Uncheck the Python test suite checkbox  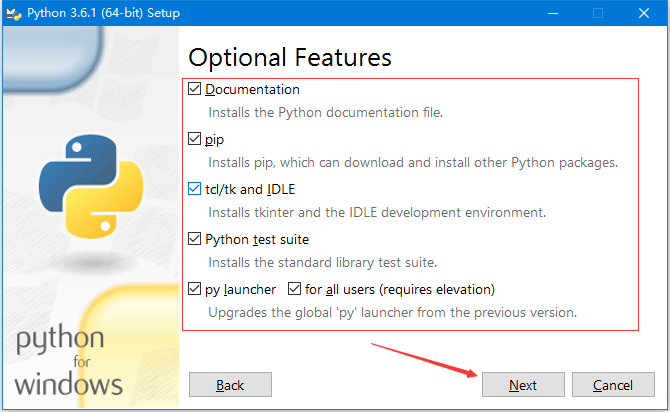click(195, 239)
